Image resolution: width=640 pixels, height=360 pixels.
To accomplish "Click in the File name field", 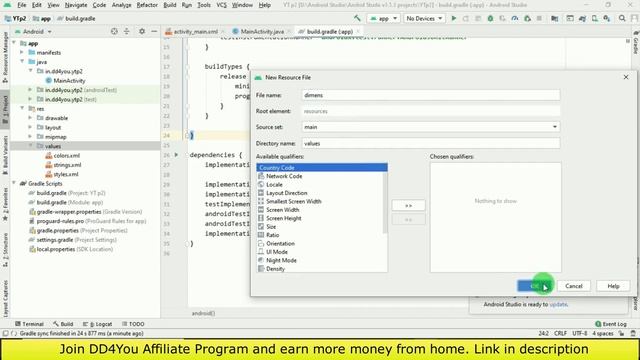I will (431, 95).
